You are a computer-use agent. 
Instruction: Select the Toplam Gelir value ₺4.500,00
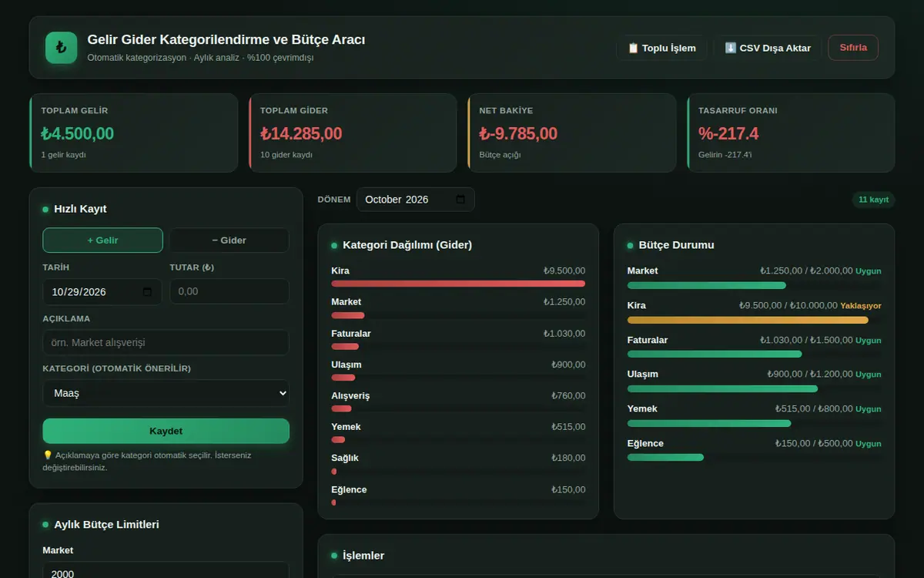pyautogui.click(x=78, y=133)
